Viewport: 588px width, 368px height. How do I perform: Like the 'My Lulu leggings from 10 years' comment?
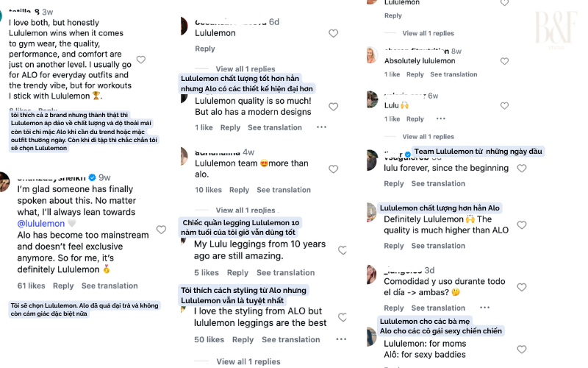[342, 250]
